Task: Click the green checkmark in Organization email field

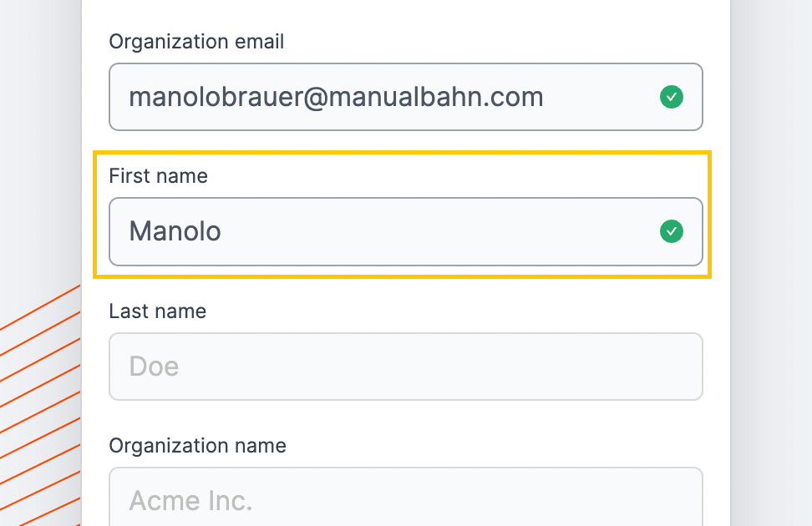Action: (x=671, y=97)
